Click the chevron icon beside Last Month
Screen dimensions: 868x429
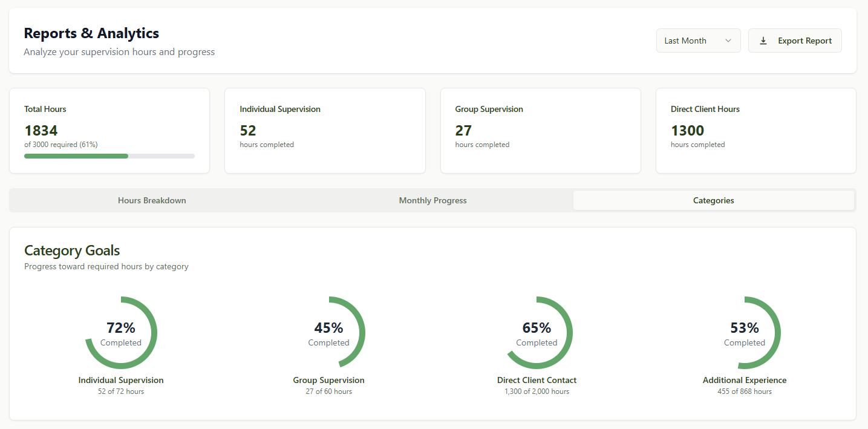[729, 41]
